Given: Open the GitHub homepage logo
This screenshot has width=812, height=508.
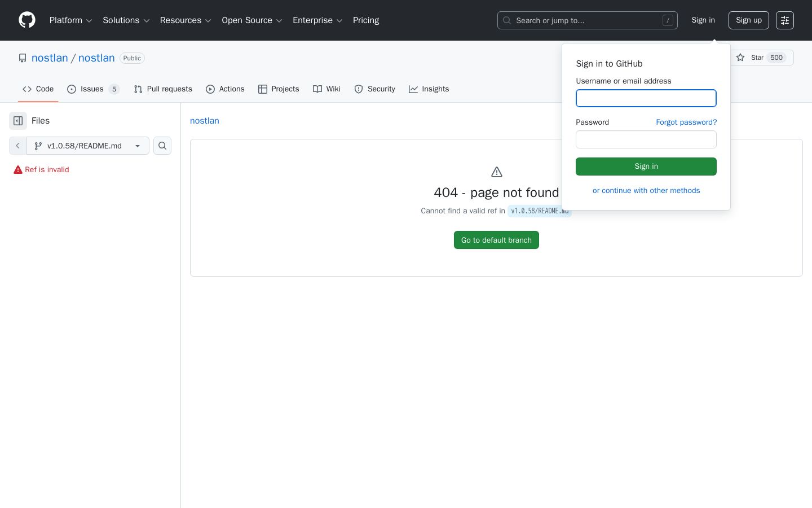Looking at the screenshot, I should pyautogui.click(x=27, y=20).
